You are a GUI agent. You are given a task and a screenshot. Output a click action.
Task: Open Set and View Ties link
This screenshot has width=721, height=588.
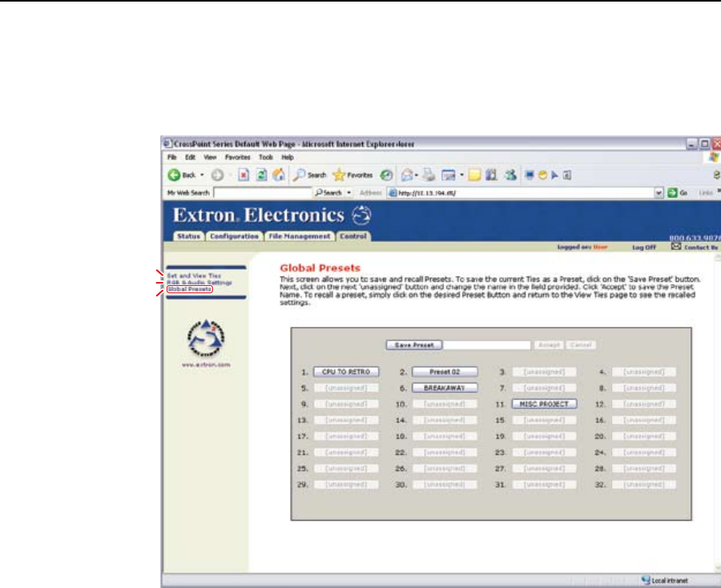point(189,276)
